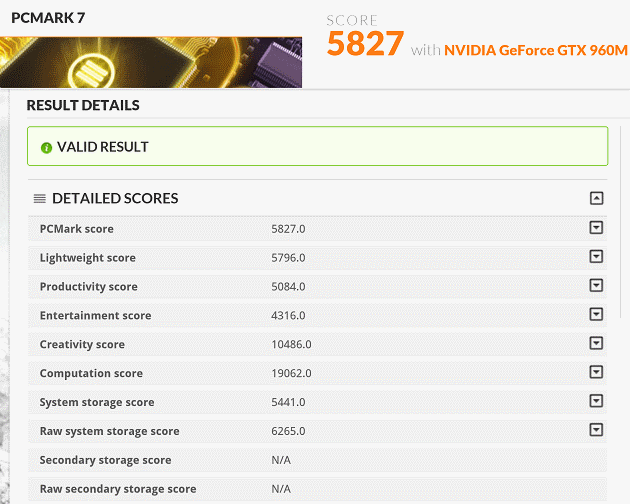Expand the Computation score row

point(596,372)
